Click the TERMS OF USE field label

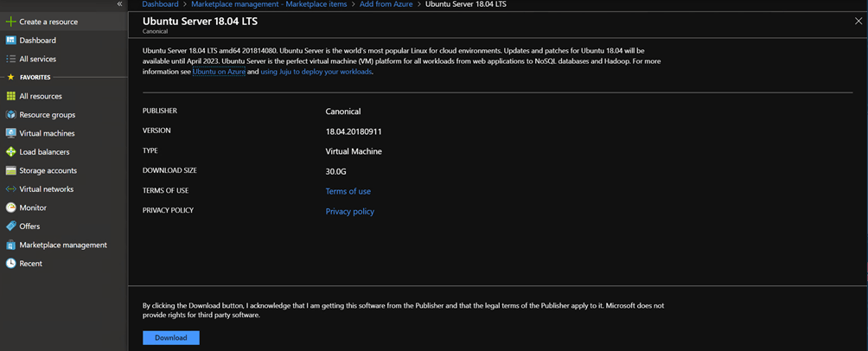click(165, 190)
